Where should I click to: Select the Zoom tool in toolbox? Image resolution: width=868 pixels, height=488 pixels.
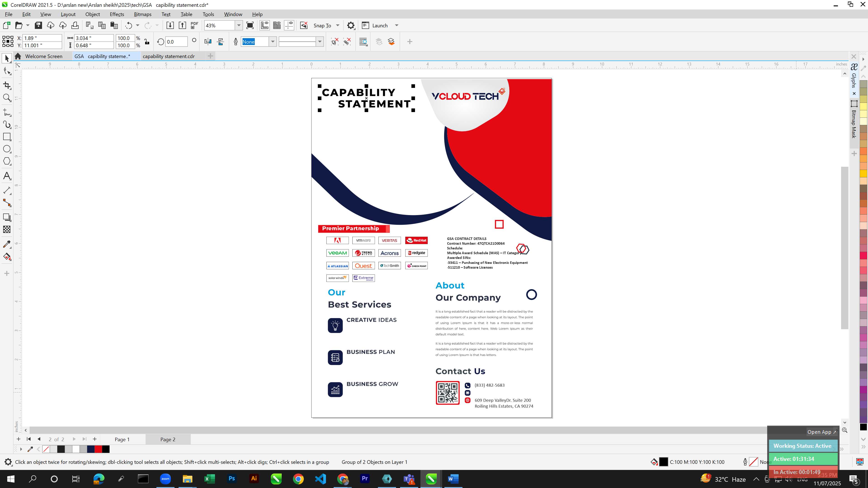pyautogui.click(x=7, y=98)
